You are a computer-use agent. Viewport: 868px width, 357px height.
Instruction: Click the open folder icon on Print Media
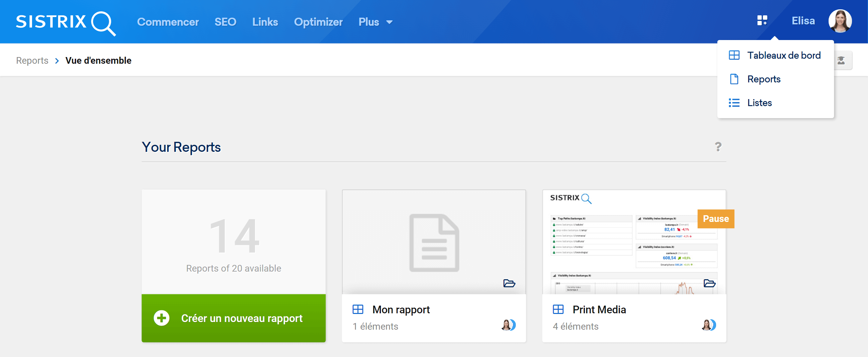click(x=709, y=283)
